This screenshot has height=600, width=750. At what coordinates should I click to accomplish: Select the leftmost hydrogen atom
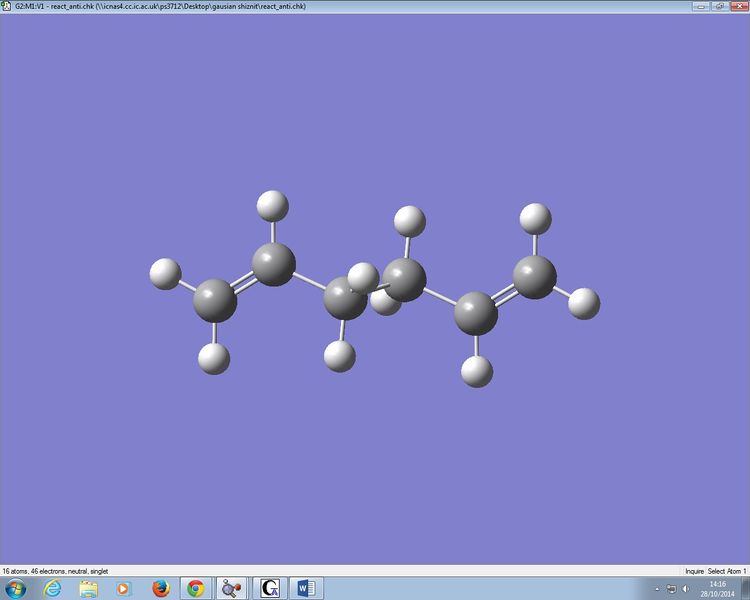(165, 274)
